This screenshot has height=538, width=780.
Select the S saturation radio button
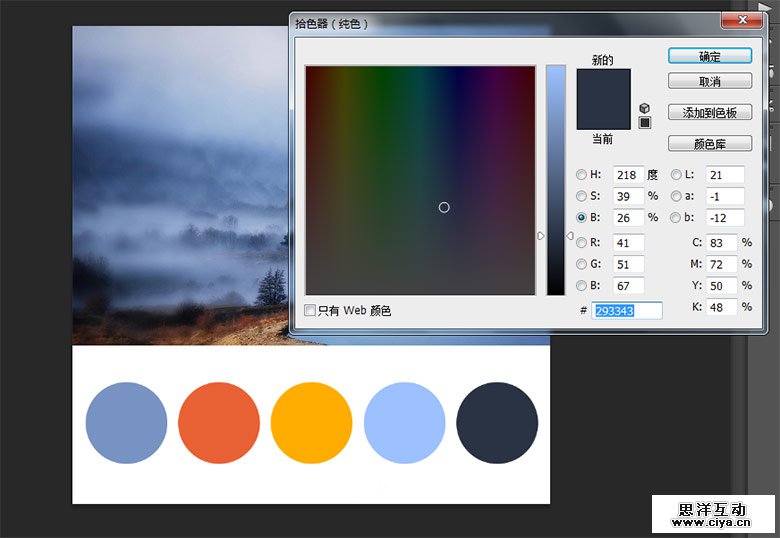(582, 196)
